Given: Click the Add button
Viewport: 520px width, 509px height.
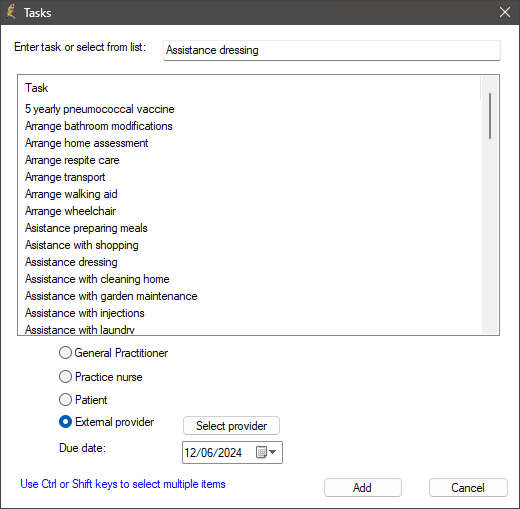Looking at the screenshot, I should click(x=363, y=488).
